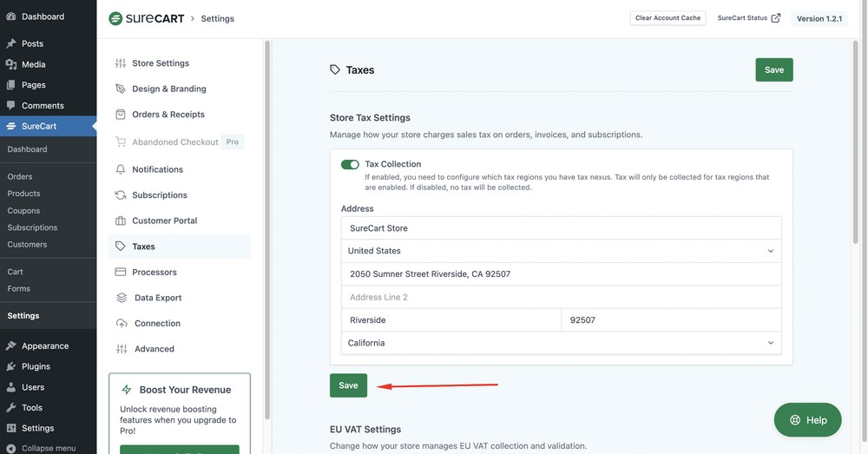The width and height of the screenshot is (868, 454).
Task: Click Clear Account Cache button
Action: (667, 17)
